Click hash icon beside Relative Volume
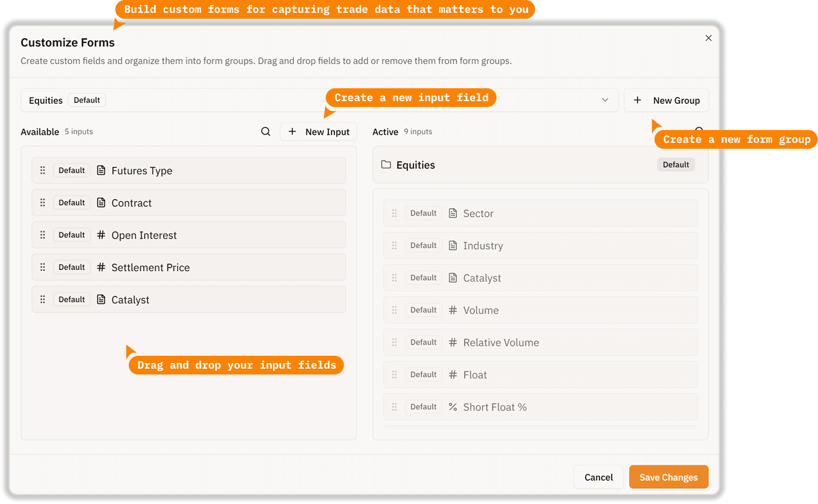 pos(453,342)
